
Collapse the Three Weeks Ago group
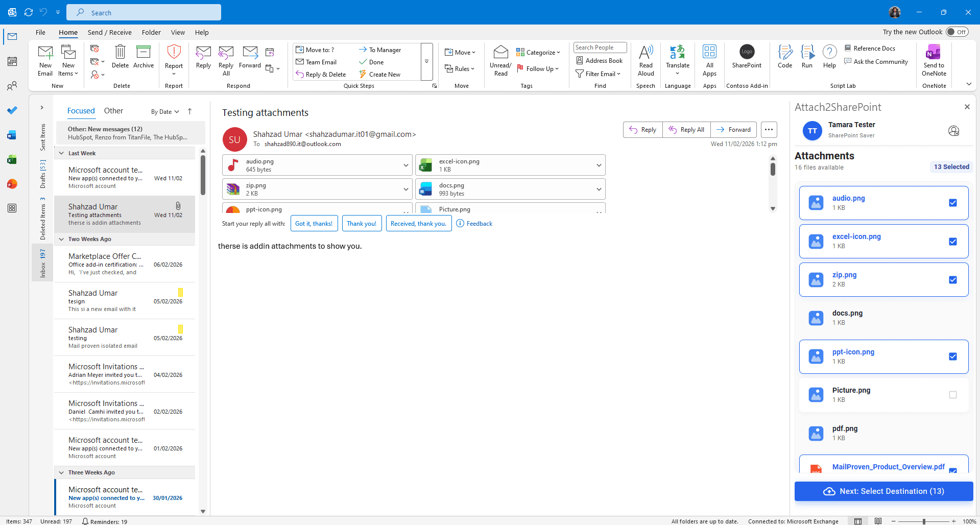[x=61, y=472]
